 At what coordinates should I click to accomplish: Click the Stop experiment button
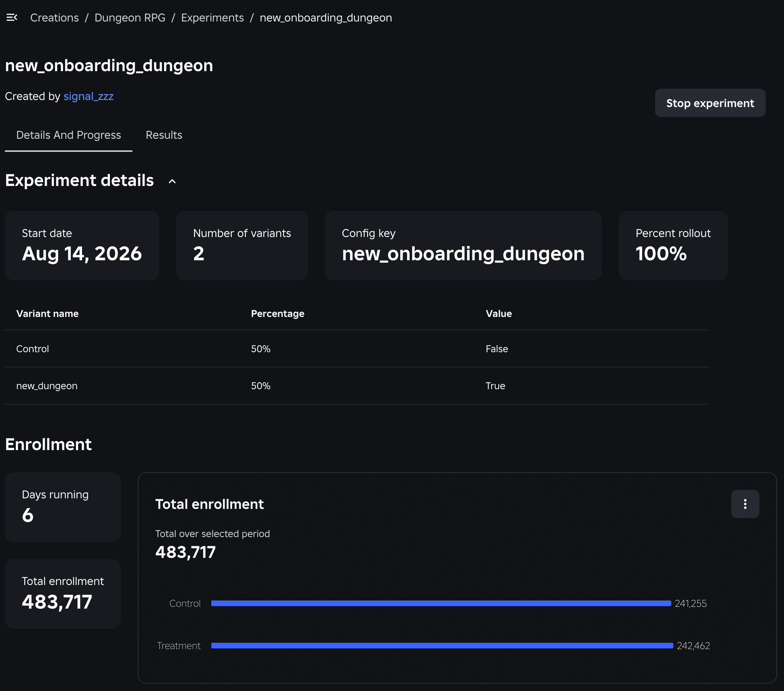tap(710, 103)
